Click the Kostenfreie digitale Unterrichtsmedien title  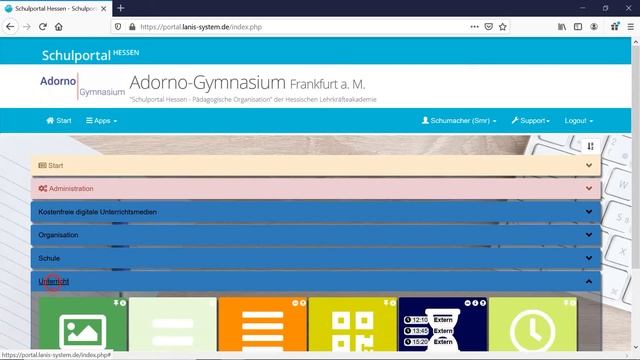(97, 212)
